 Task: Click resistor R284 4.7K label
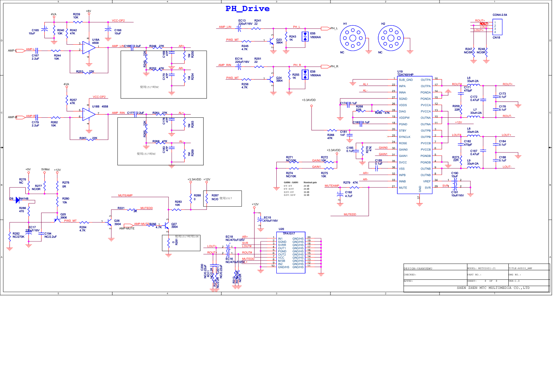click(x=83, y=229)
